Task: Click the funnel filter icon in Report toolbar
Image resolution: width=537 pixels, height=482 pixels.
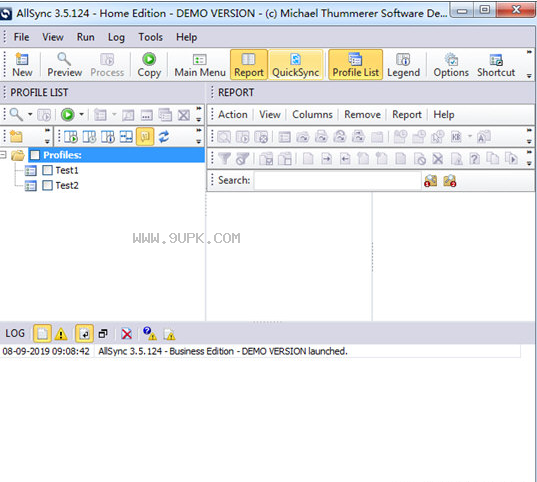Action: 225,159
